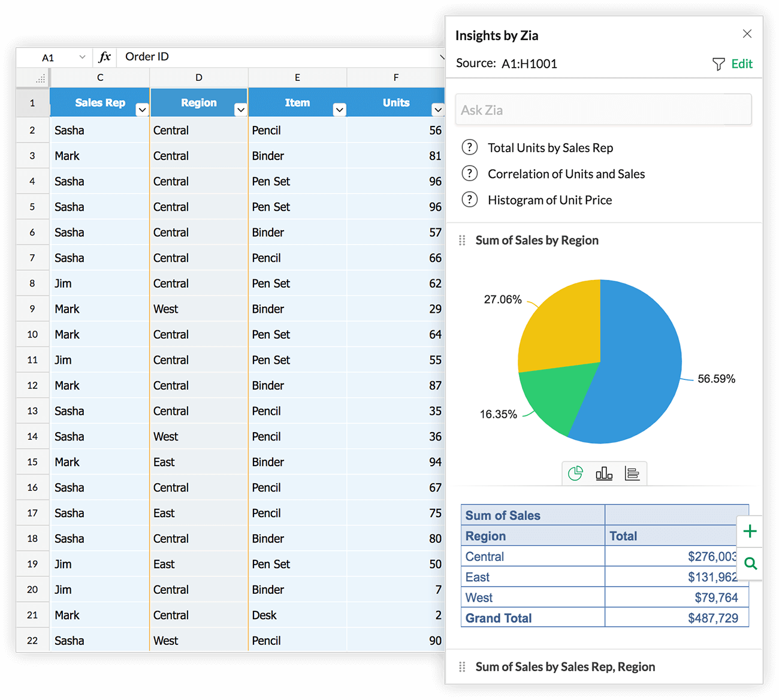This screenshot has height=700, width=779.
Task: Open the Region column filter dropdown
Action: pyautogui.click(x=241, y=110)
